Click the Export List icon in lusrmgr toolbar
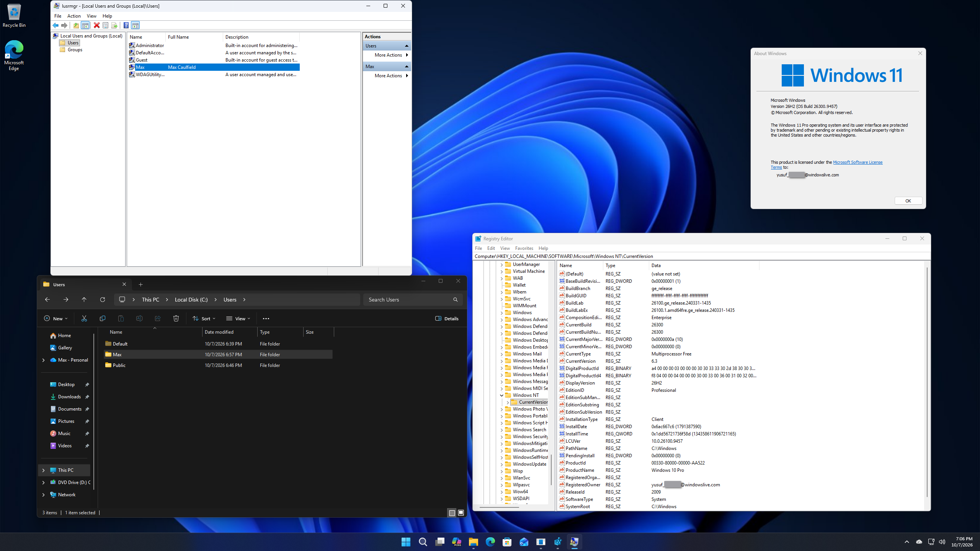The width and height of the screenshot is (980, 551). pos(114,25)
